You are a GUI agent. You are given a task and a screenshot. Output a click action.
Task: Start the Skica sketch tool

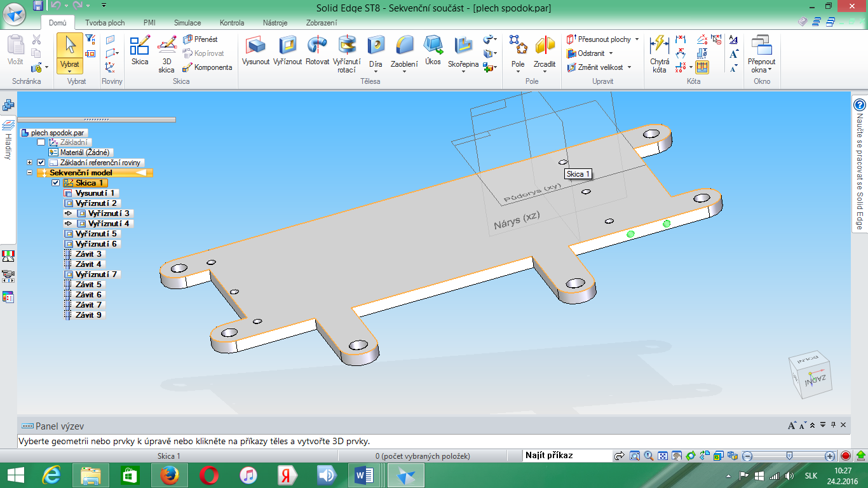pyautogui.click(x=140, y=51)
